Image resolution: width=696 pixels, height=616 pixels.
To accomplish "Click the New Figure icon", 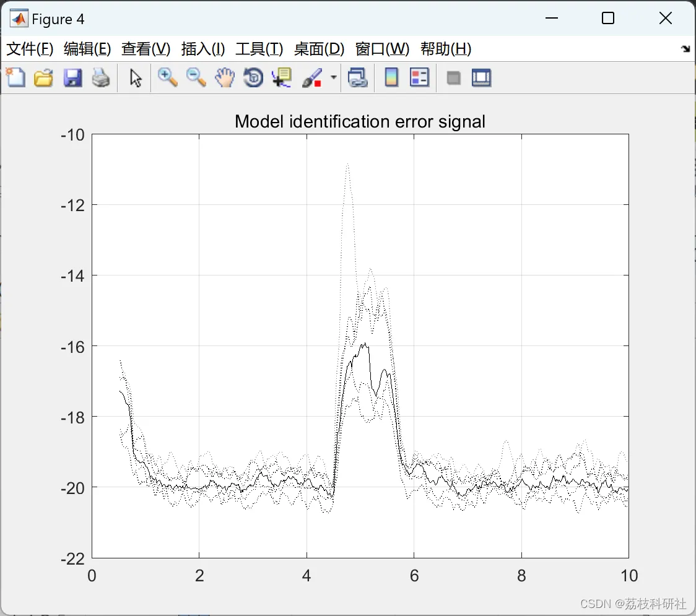I will [15, 77].
